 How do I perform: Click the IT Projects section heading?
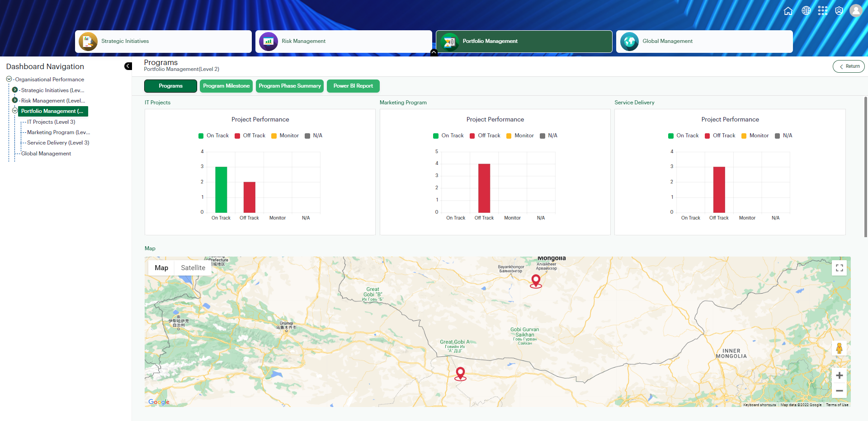click(x=157, y=103)
